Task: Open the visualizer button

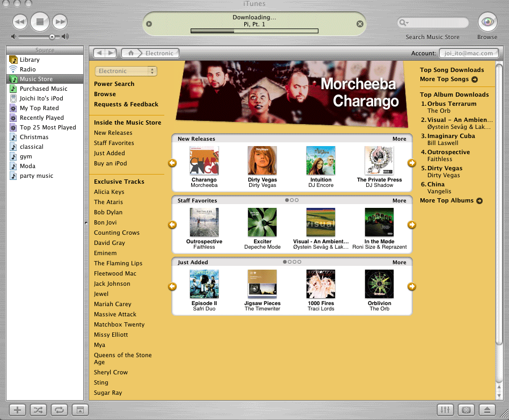Action: click(x=466, y=410)
